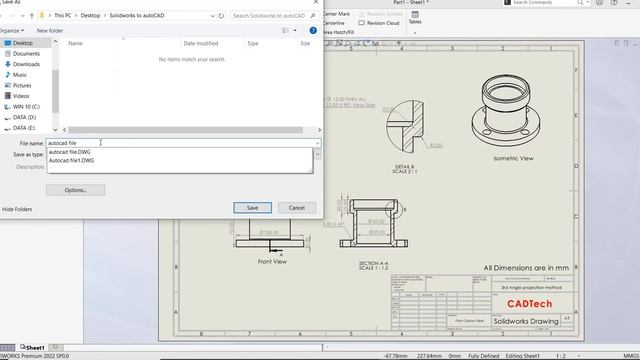640x360 pixels.
Task: Click scroll-up arrow of navigation pane
Action: pos(56,42)
